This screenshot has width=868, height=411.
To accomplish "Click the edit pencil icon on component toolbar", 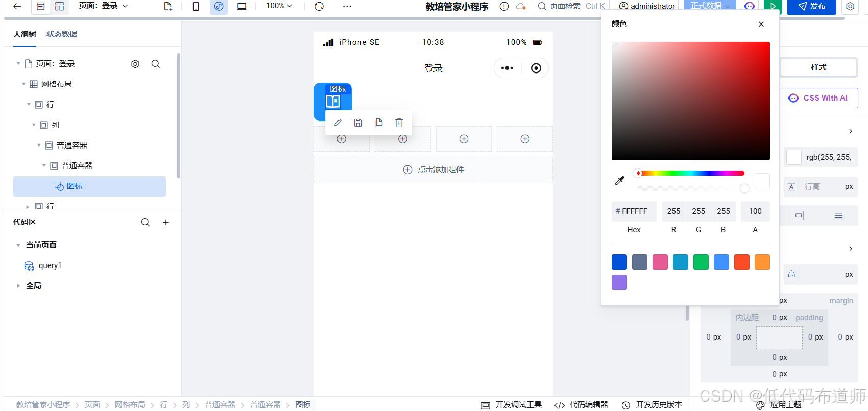I will click(x=337, y=123).
